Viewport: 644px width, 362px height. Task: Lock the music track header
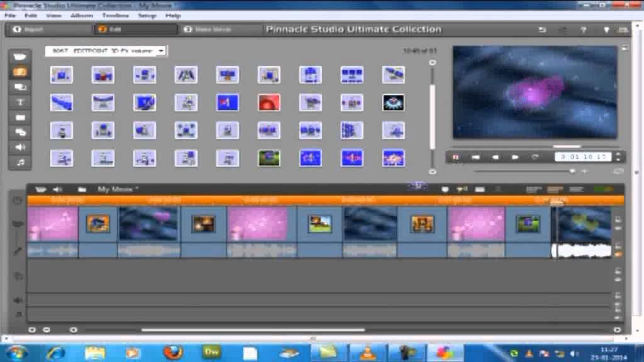click(x=618, y=309)
